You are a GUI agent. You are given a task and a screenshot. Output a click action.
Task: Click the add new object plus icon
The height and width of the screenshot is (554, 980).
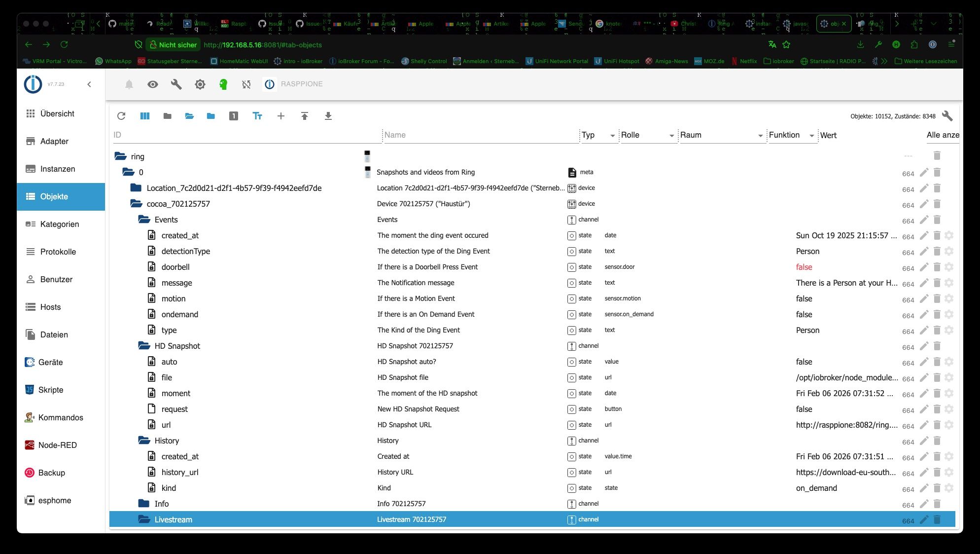(x=280, y=116)
